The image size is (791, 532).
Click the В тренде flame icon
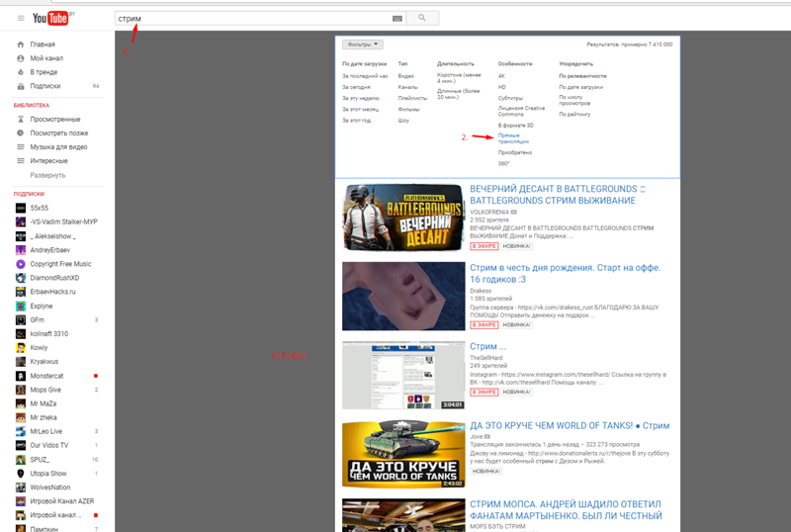click(x=21, y=72)
